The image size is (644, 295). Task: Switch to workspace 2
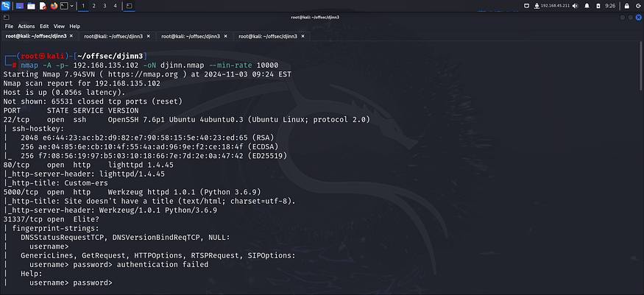click(x=93, y=6)
